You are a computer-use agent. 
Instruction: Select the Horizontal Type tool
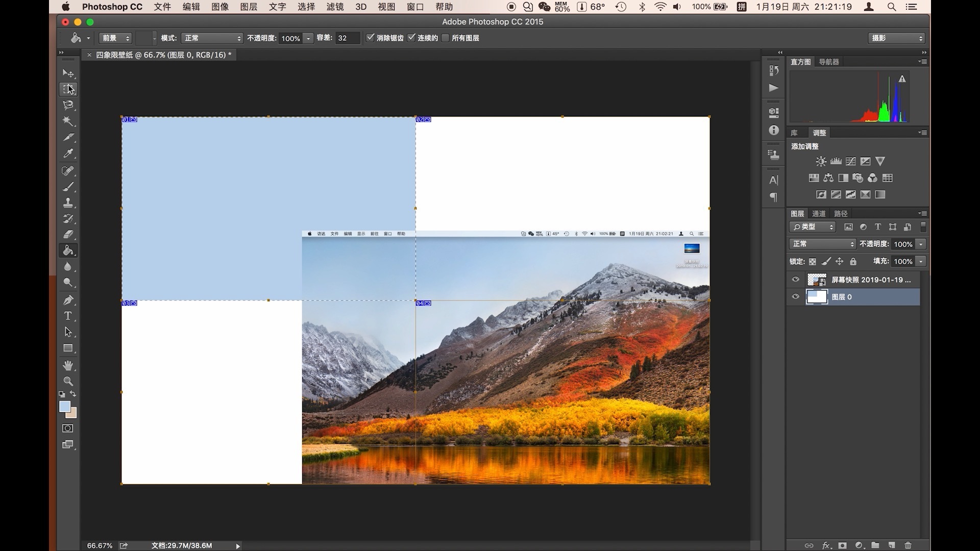68,316
